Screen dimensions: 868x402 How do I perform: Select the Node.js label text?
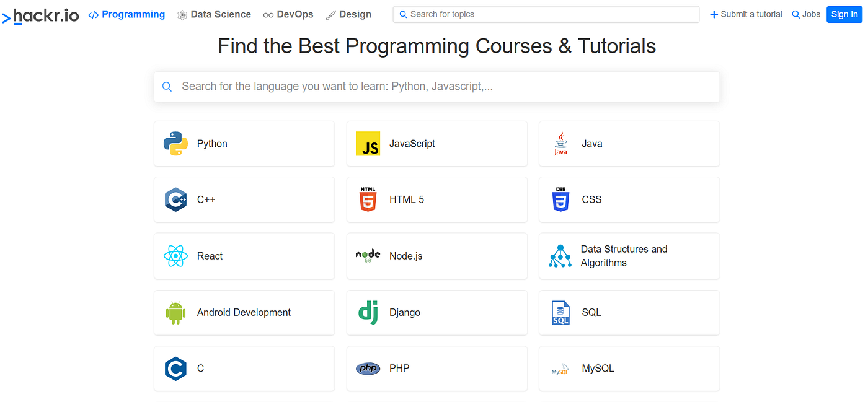click(x=406, y=256)
